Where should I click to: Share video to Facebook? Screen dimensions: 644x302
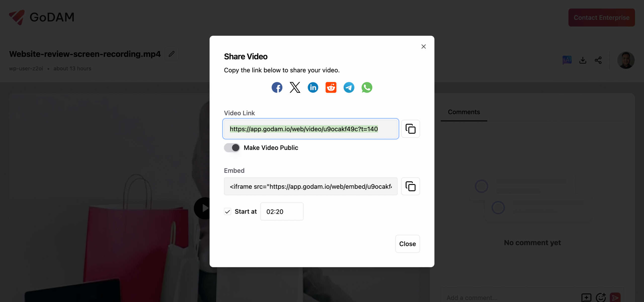(x=277, y=88)
